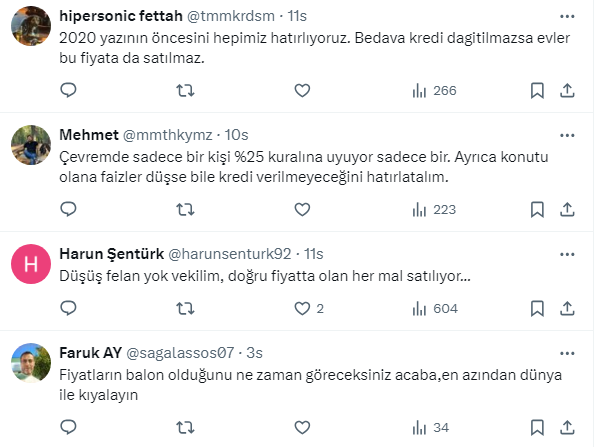Like Mehmet's tweet about %25 rule
The image size is (600, 447).
tap(302, 209)
